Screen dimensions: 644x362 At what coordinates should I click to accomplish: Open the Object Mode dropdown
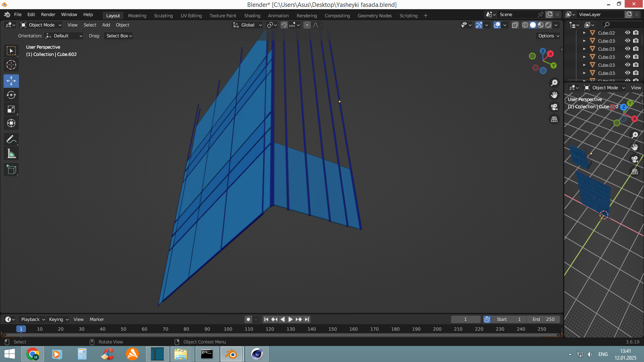41,25
